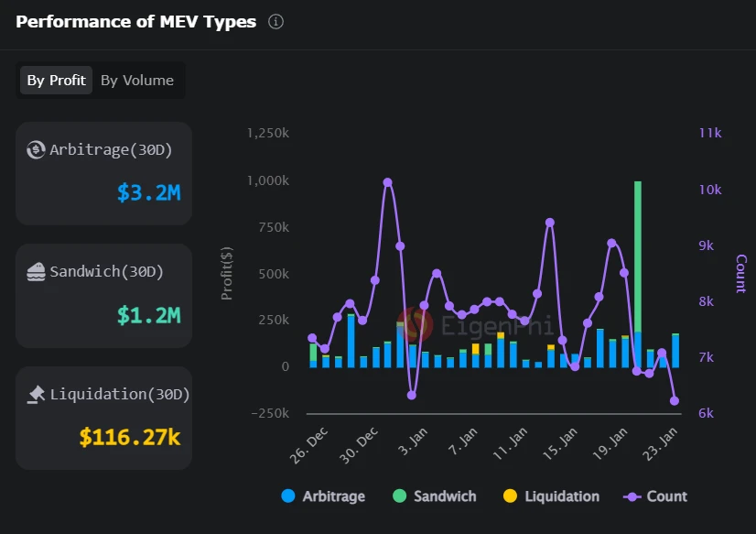Click the tall green Sandwich bar
Image resolution: width=756 pixels, height=534 pixels.
[x=637, y=256]
